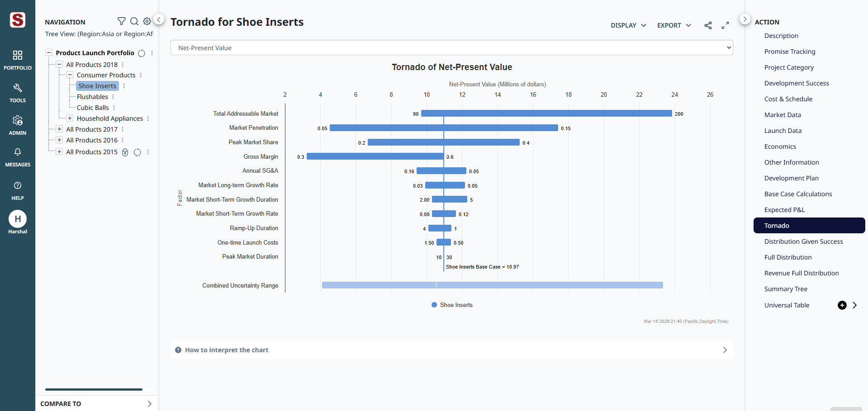Screen dimensions: 868x411
Task: Select Flushables in the tree
Action: point(92,97)
